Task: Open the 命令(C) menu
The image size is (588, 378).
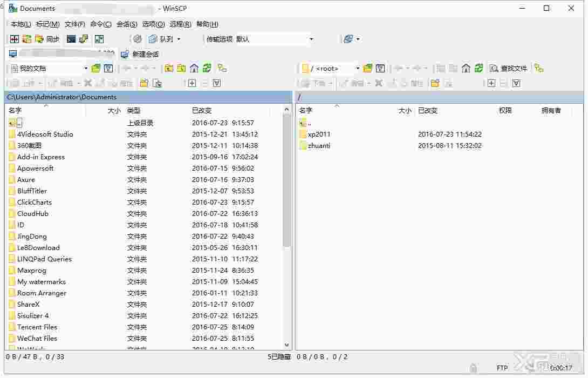Action: (100, 24)
